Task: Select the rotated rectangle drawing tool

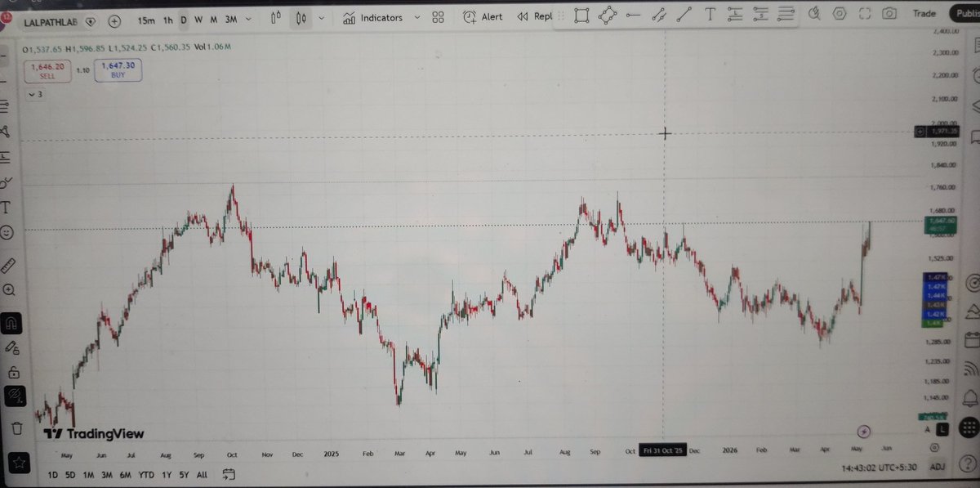Action: pyautogui.click(x=608, y=14)
